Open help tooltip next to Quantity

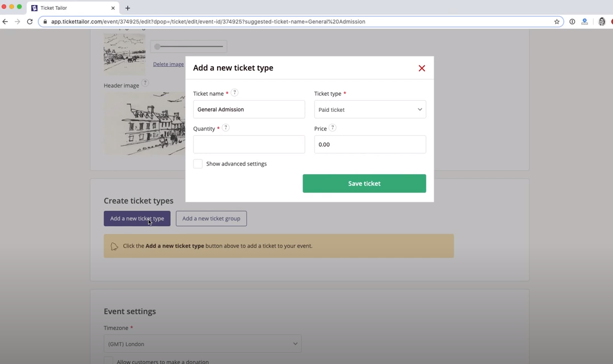[226, 128]
